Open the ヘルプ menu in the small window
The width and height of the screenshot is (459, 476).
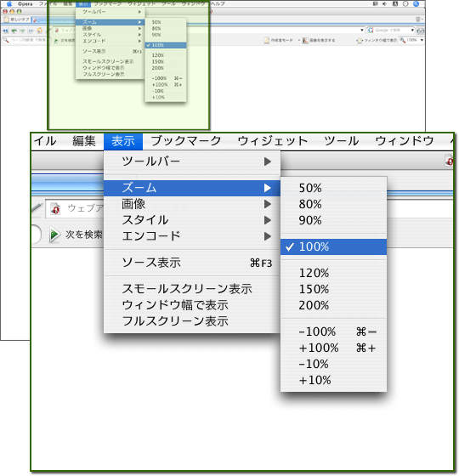(218, 3)
